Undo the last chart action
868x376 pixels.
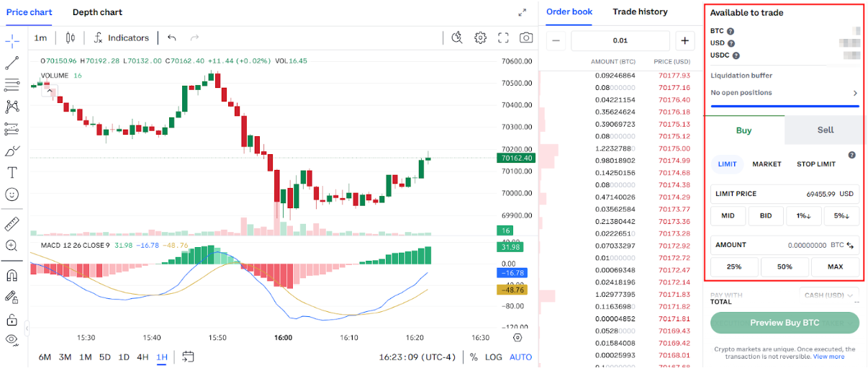pos(171,38)
